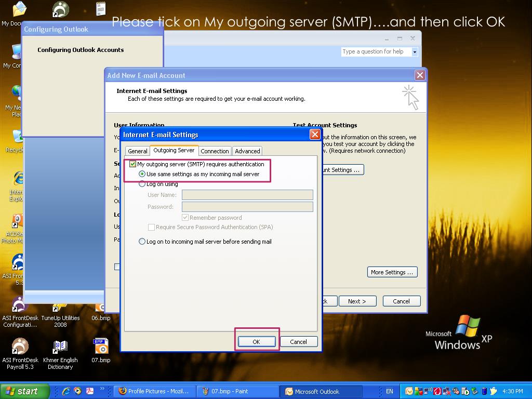Click OK in Internet E-mail Settings dialog
532x399 pixels.
[257, 342]
